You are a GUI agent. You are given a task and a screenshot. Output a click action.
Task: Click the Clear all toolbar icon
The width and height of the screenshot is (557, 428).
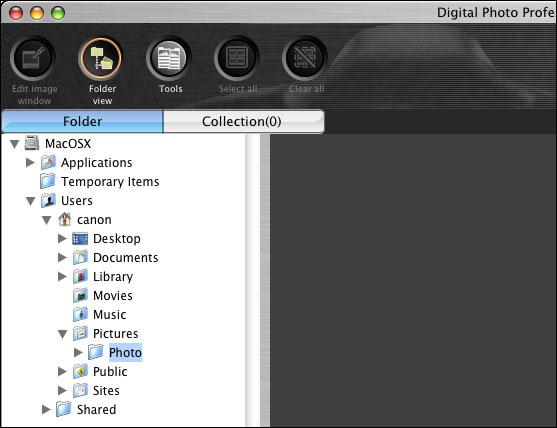[305, 58]
